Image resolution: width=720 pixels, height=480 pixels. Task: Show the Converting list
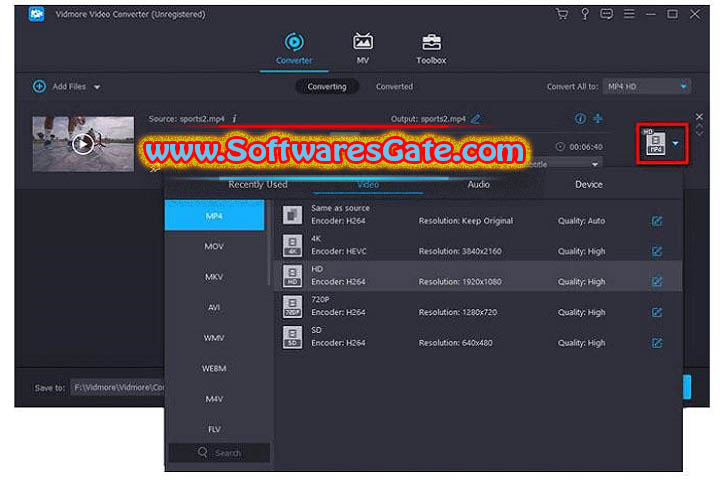pyautogui.click(x=327, y=86)
